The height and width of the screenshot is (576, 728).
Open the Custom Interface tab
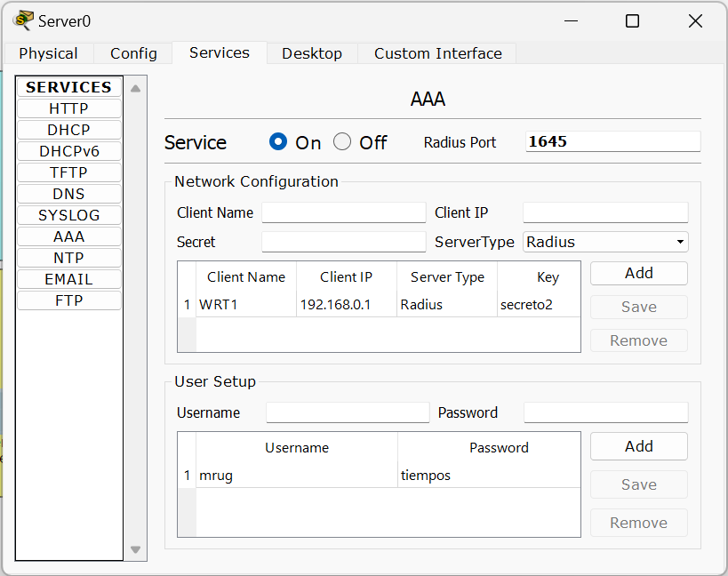(x=437, y=53)
